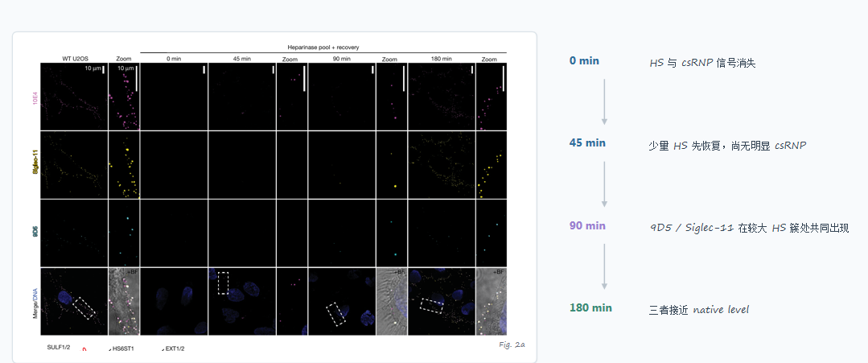
Task: Click the "90 min" column header inside figure
Action: coord(342,59)
